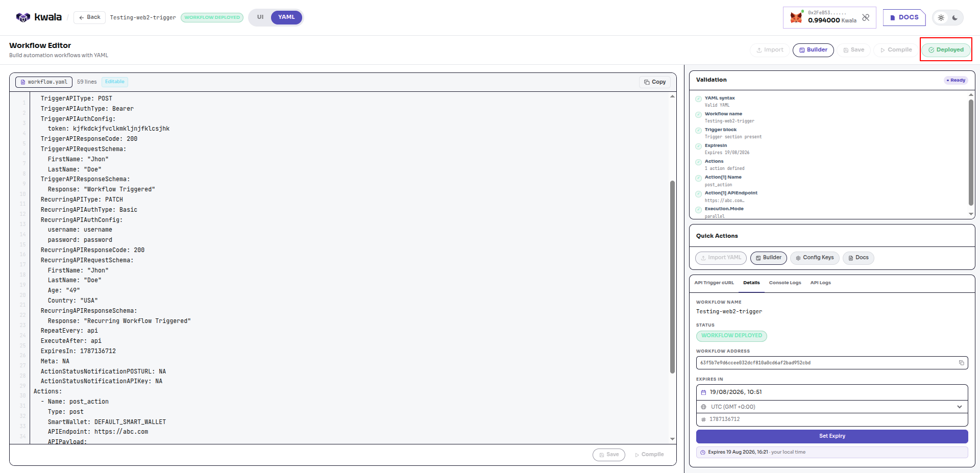Click the Kwala logo icon
The image size is (980, 473).
[x=23, y=17]
